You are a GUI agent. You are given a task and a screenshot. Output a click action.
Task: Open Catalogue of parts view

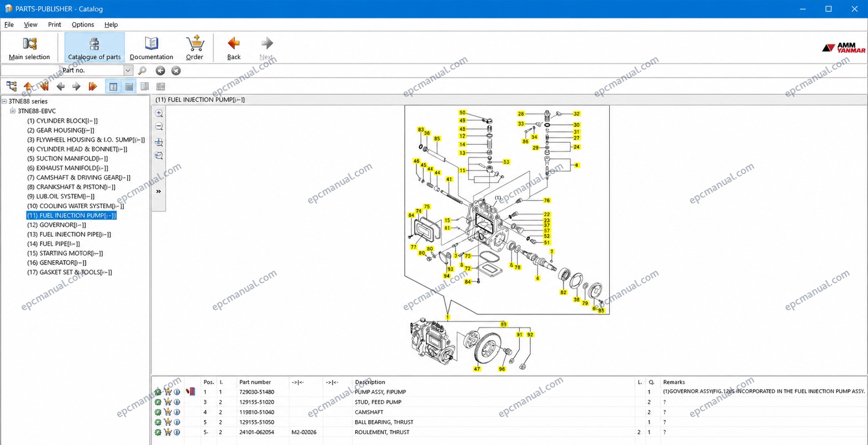click(x=94, y=48)
